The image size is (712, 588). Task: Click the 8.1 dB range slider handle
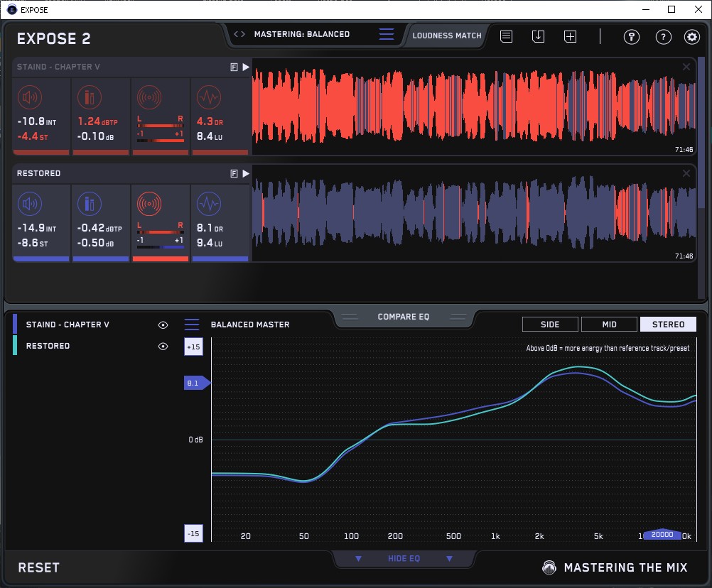(196, 383)
